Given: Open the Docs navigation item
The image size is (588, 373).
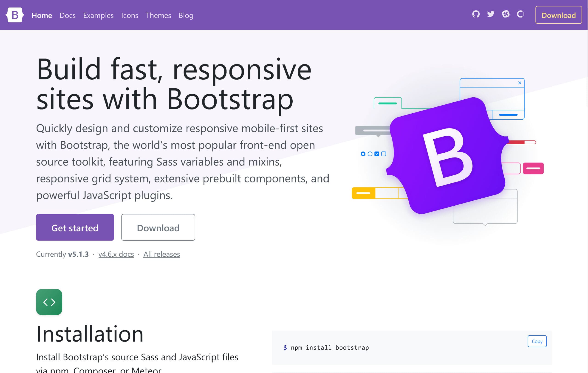Looking at the screenshot, I should point(67,15).
